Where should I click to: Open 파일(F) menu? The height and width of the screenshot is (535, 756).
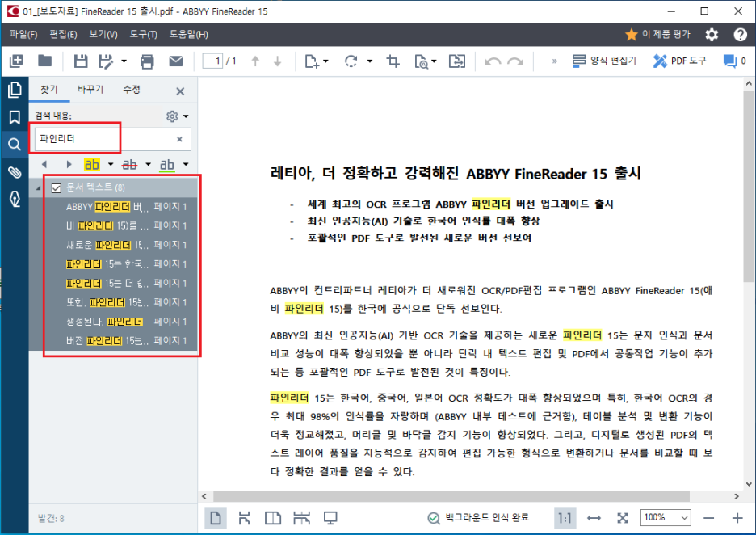[x=23, y=34]
